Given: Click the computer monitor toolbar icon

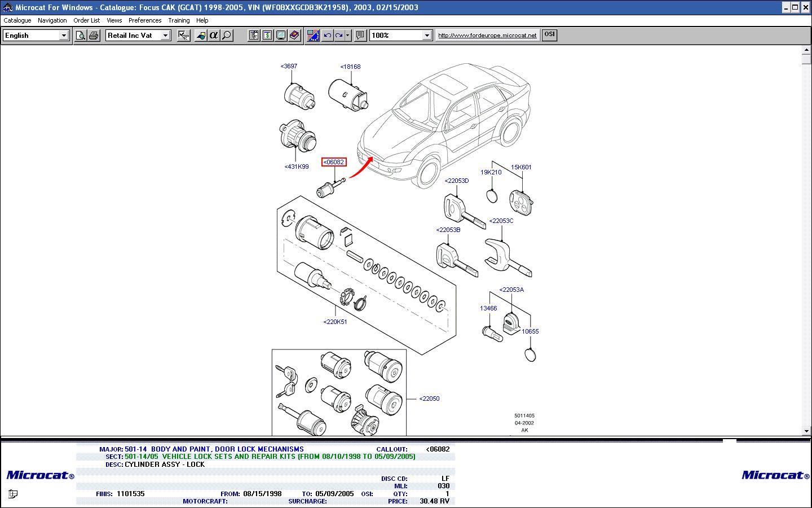Looking at the screenshot, I should click(x=281, y=36).
